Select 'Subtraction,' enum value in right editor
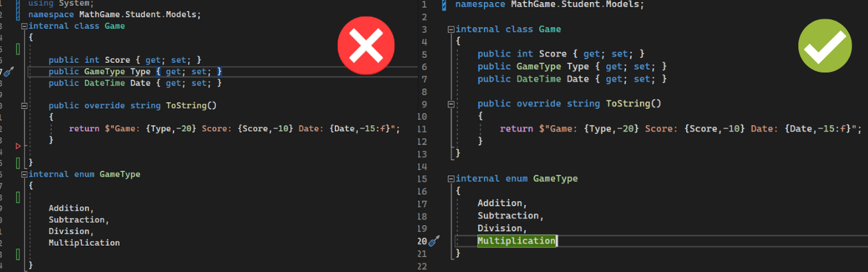This screenshot has width=868, height=272. tap(510, 216)
